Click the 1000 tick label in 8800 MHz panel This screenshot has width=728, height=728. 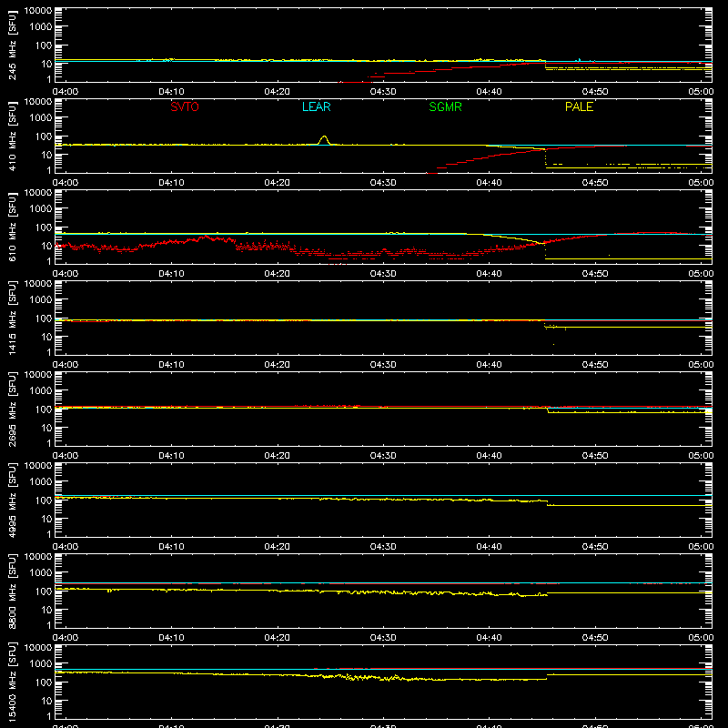coord(41,573)
